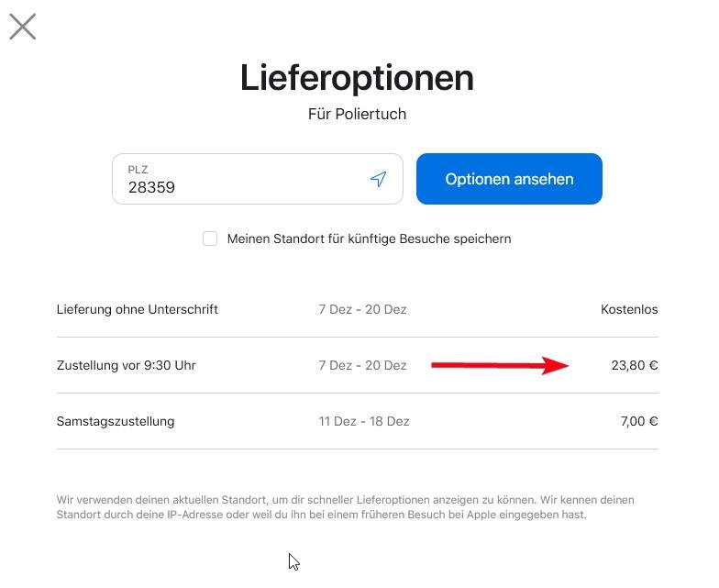Enable the save location checkbox
Viewport: 719px width, 588px height.
[210, 239]
